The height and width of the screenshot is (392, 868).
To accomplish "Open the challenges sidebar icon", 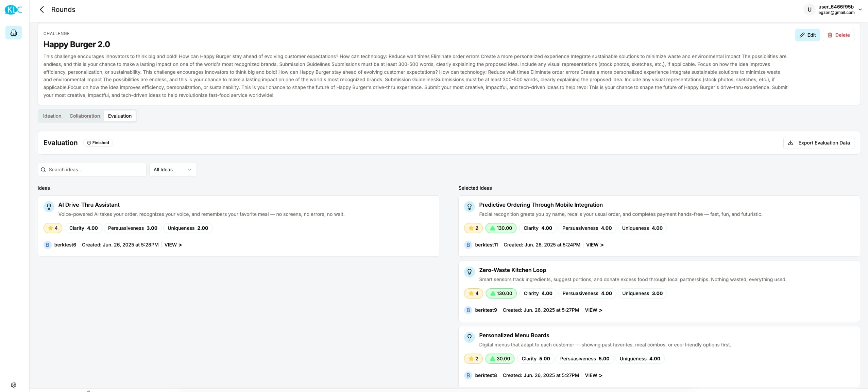I will (14, 33).
